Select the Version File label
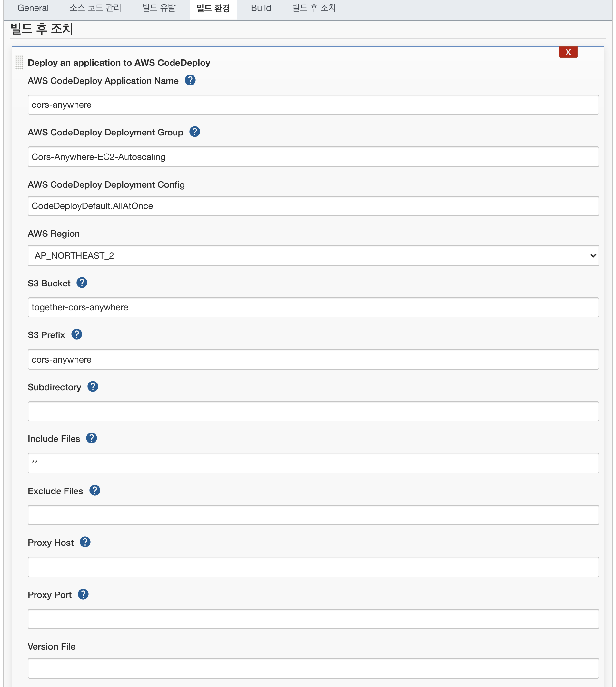616x687 pixels. click(x=52, y=647)
